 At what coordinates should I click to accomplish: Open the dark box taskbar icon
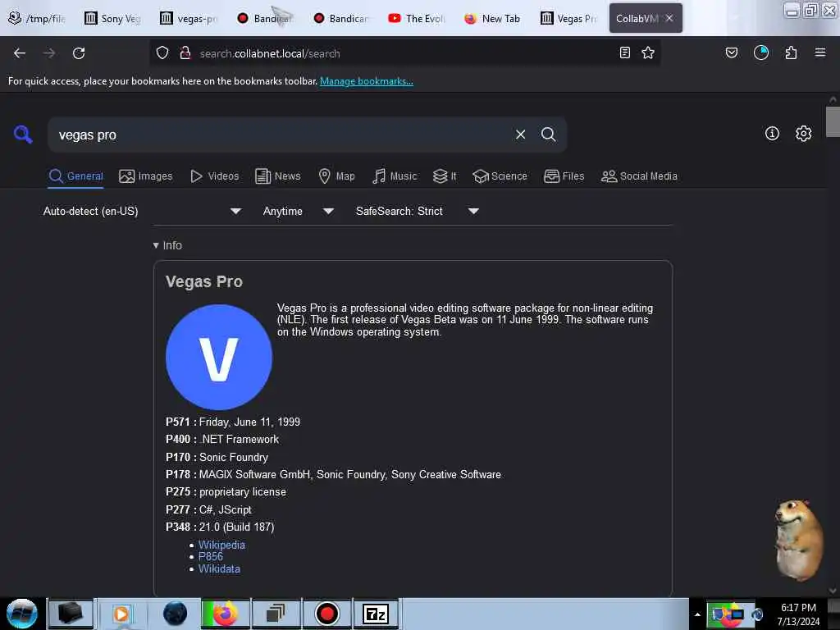[71, 614]
